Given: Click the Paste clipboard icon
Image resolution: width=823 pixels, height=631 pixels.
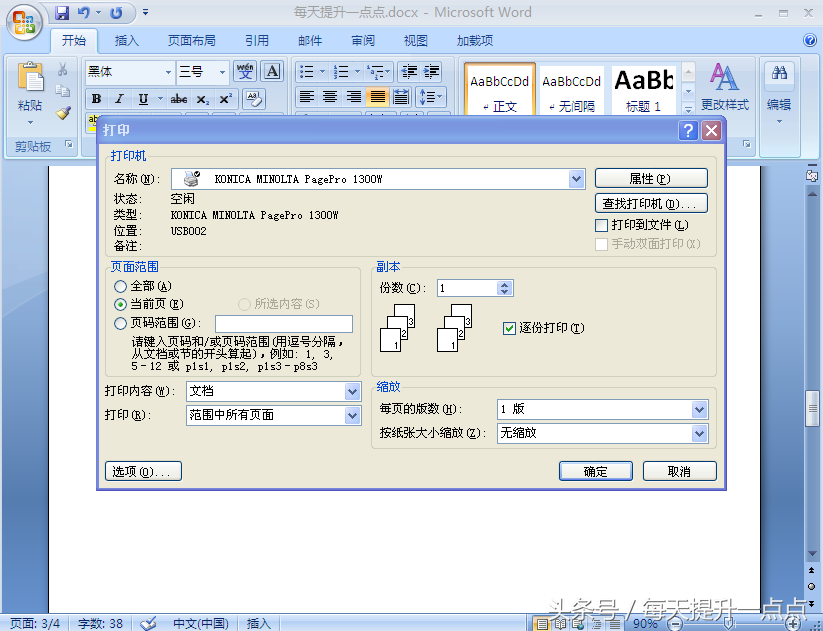Looking at the screenshot, I should tap(30, 77).
